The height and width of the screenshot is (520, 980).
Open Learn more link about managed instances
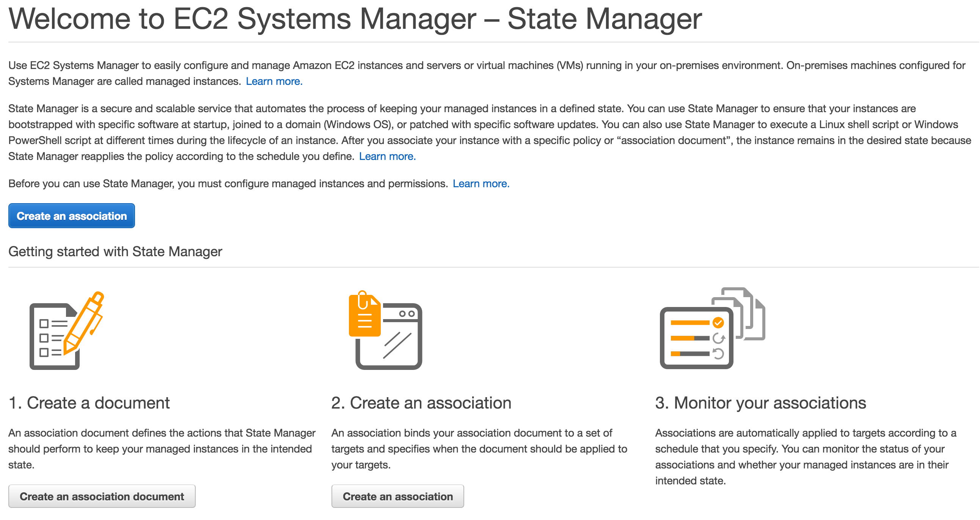274,81
